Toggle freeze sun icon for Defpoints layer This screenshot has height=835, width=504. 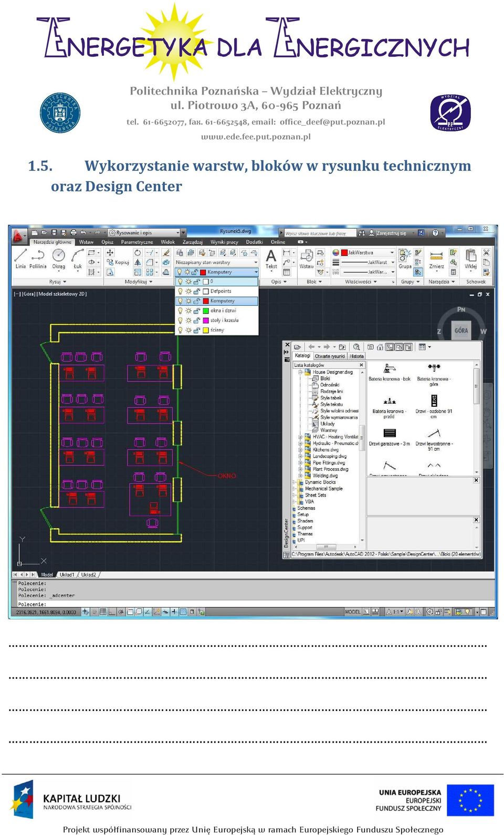coord(188,291)
